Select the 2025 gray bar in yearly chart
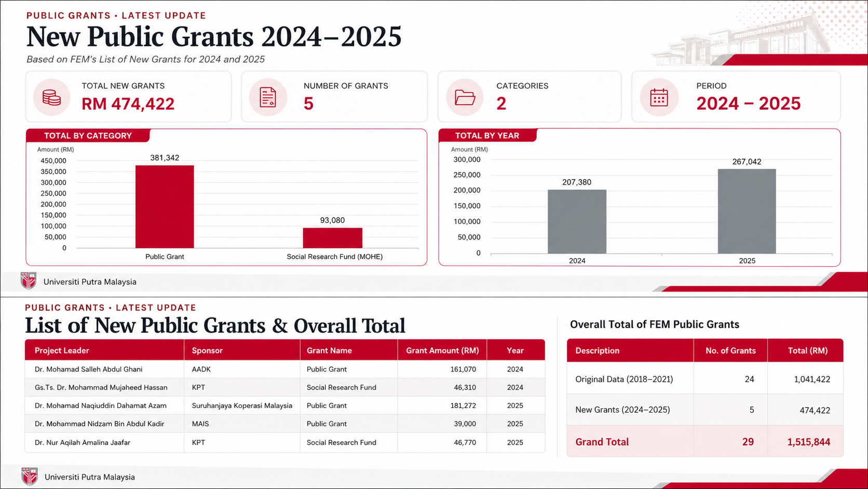Viewport: 868px width, 489px height. (747, 211)
